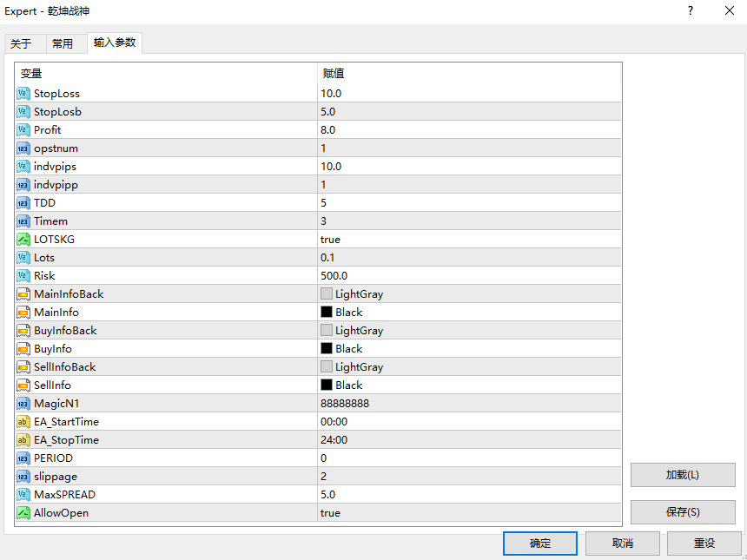Image resolution: width=747 pixels, height=560 pixels.
Task: Click the MagicN1 integer type icon
Action: click(x=23, y=404)
